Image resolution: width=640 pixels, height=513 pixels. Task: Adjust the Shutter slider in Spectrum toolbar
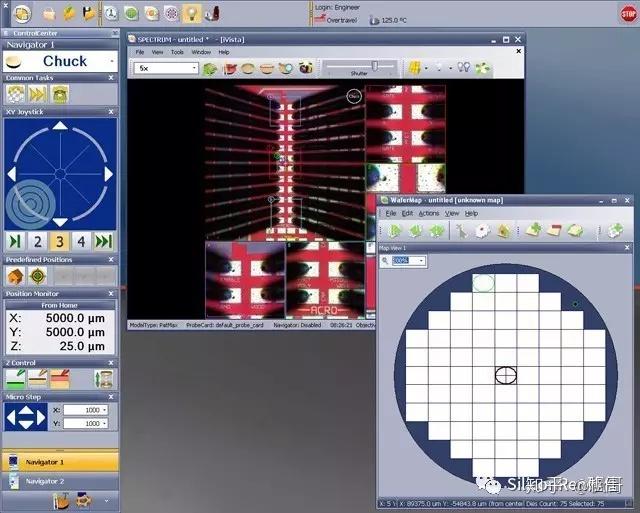375,65
